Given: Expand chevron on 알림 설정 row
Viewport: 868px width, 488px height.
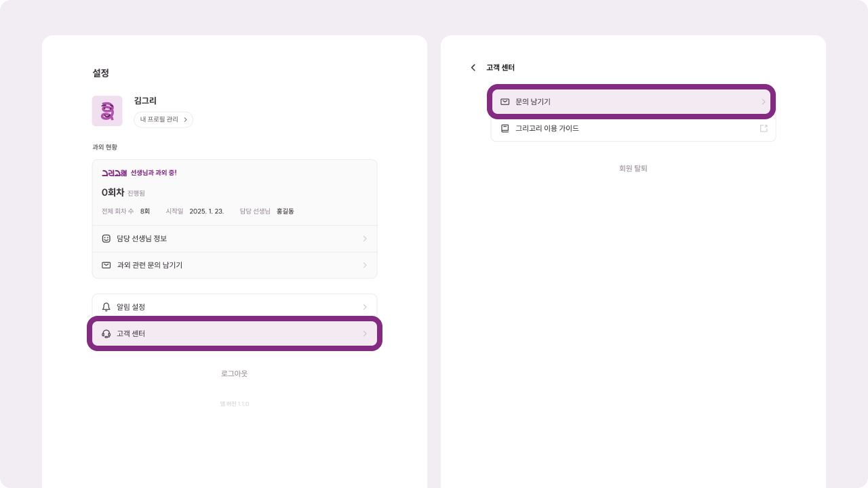Looking at the screenshot, I should click(x=365, y=307).
